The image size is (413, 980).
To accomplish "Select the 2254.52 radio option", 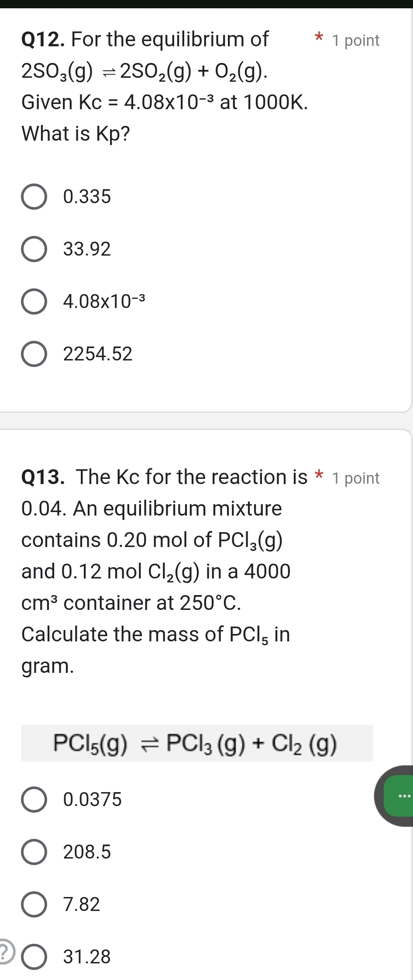I will pos(34,354).
